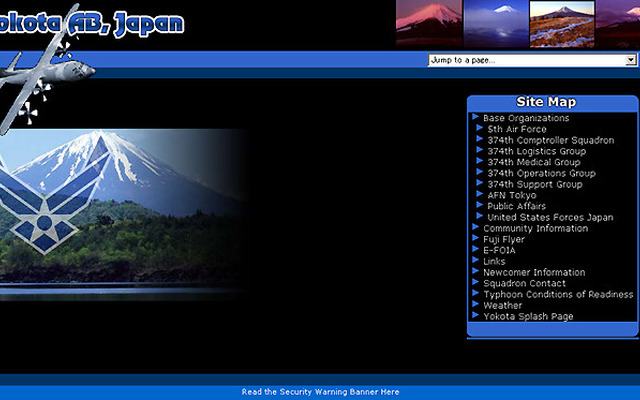Open the Fuji Flyer link
The height and width of the screenshot is (400, 640).
tap(504, 239)
